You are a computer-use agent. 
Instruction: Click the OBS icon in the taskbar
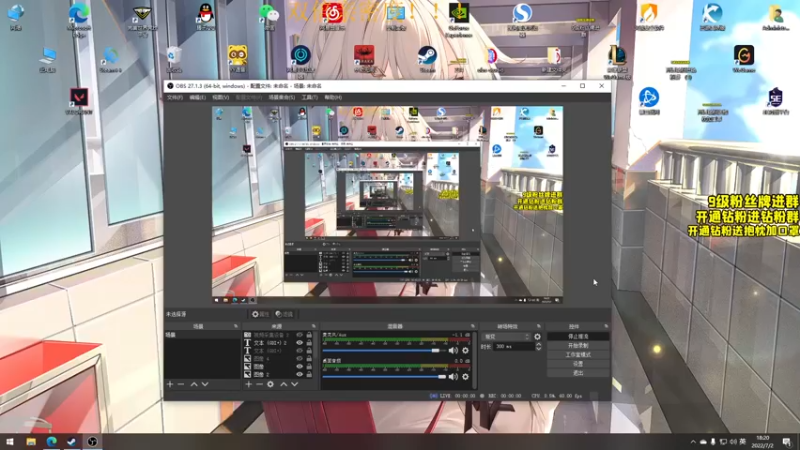[92, 441]
